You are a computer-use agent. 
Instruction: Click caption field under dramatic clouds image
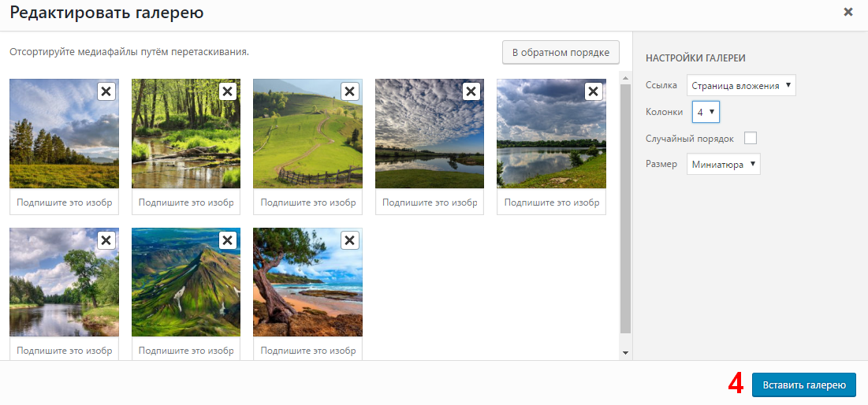[x=430, y=202]
